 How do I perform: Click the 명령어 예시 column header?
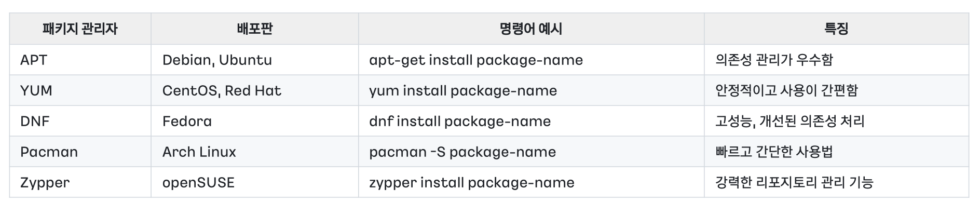click(530, 29)
